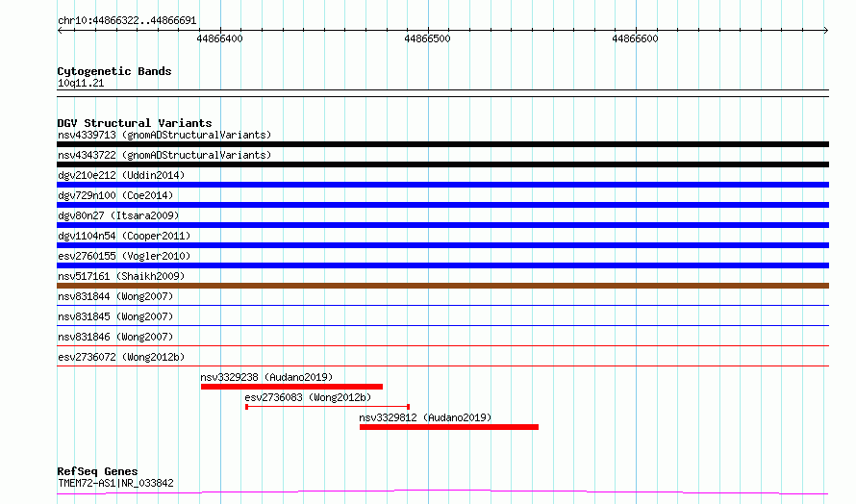
Task: Click the 10q11.21 band label
Action: point(81,83)
